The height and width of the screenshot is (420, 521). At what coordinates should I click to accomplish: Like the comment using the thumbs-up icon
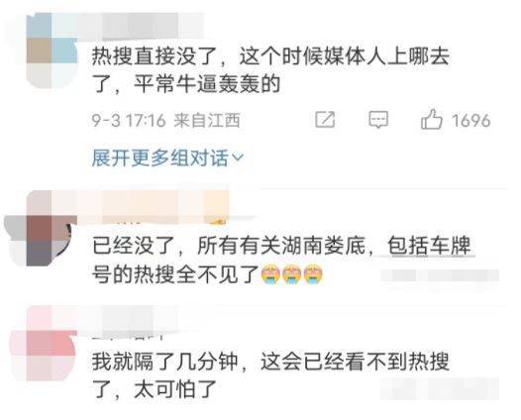tap(431, 119)
